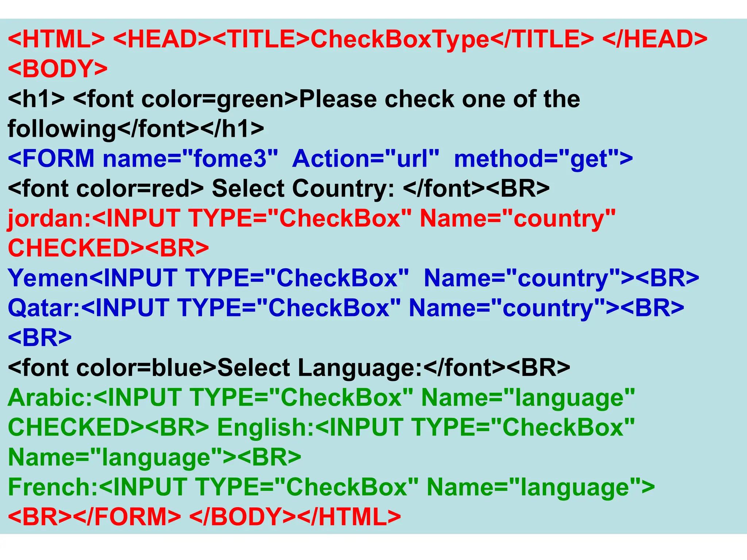Click the word 'Qatar:' in blue
This screenshot has height=560, width=747.
(x=44, y=308)
